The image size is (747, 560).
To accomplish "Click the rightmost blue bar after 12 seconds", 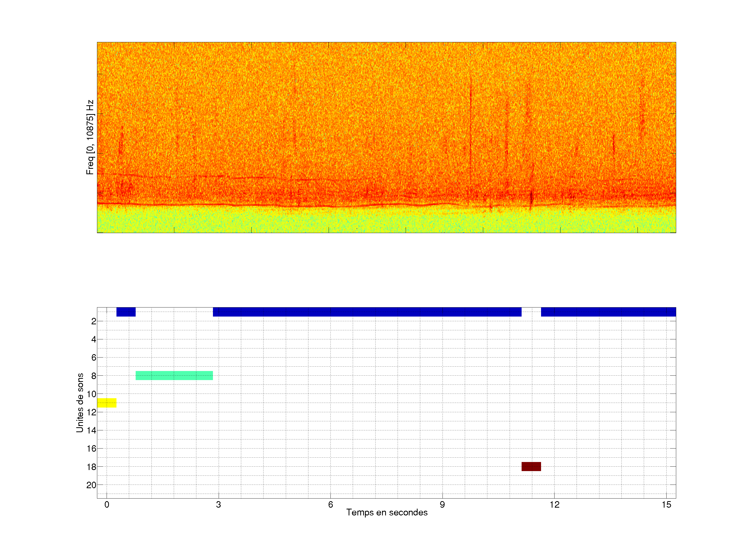I will pos(608,312).
